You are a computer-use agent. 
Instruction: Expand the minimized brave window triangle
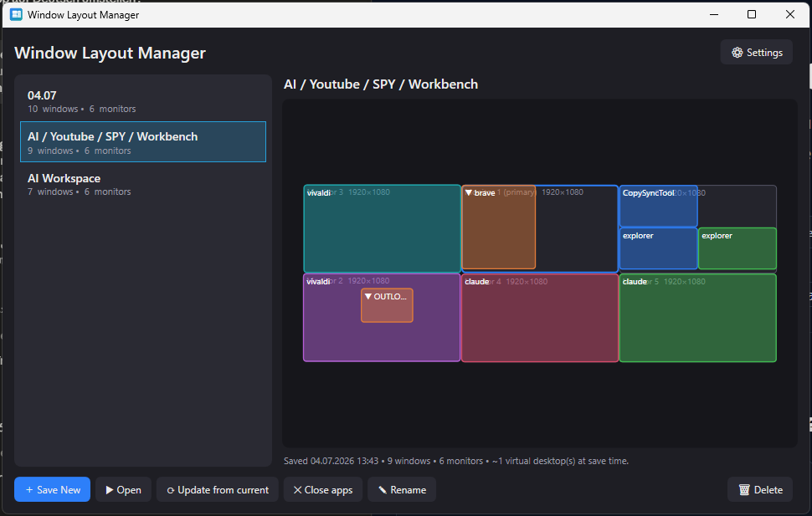coord(468,192)
